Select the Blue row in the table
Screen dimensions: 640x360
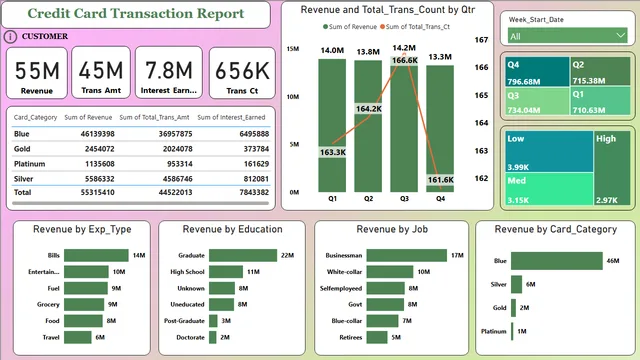click(141, 134)
